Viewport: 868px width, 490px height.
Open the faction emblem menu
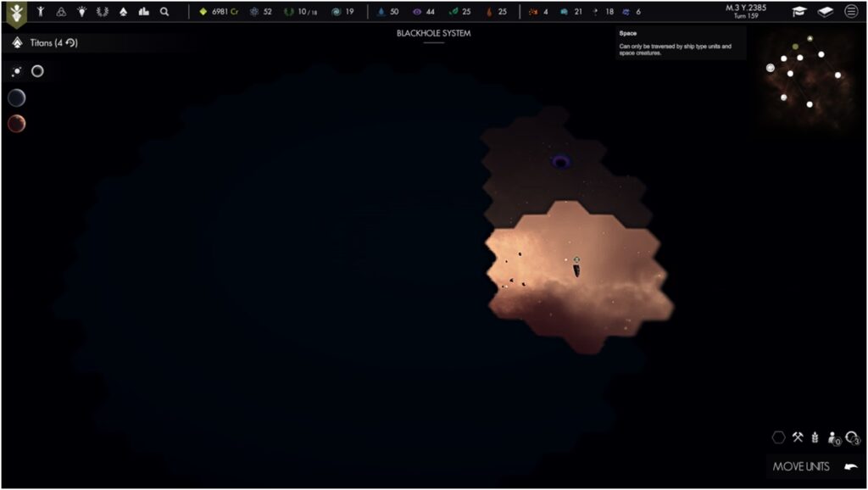pos(16,12)
